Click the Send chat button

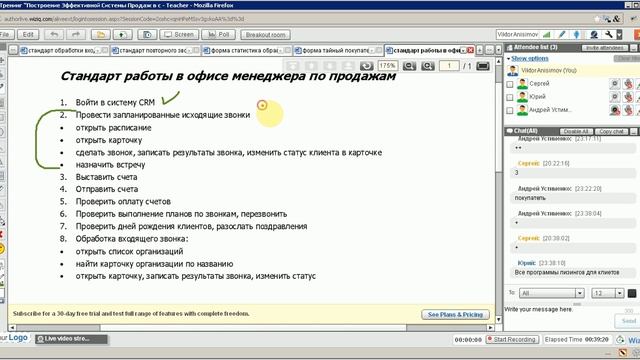click(x=628, y=321)
